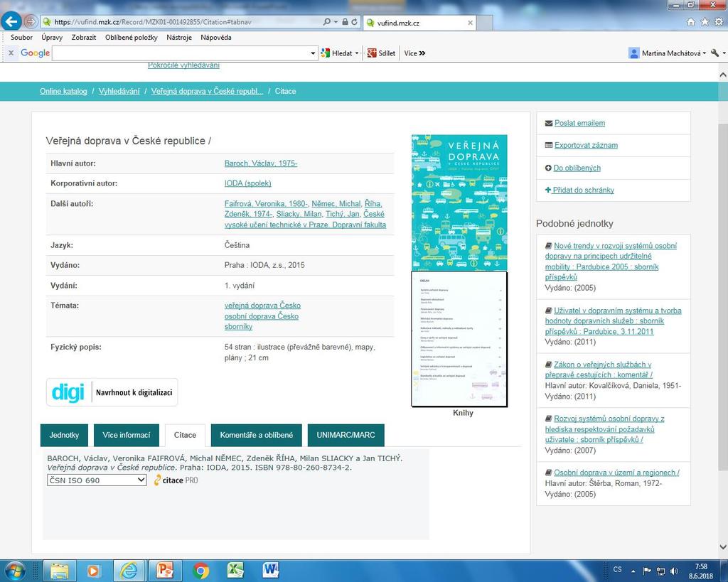Click the table of contents thumbnail image
Screen dimensions: 728x582
[459, 339]
